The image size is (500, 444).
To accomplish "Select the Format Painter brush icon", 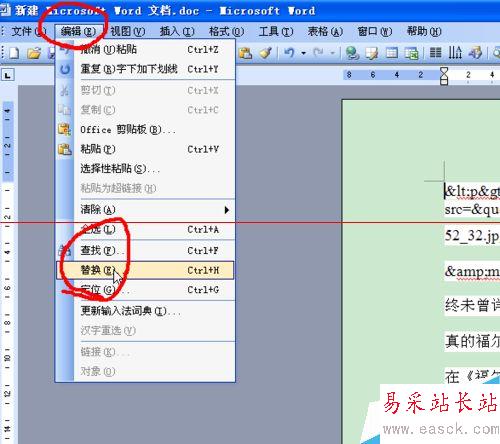I will point(266,53).
